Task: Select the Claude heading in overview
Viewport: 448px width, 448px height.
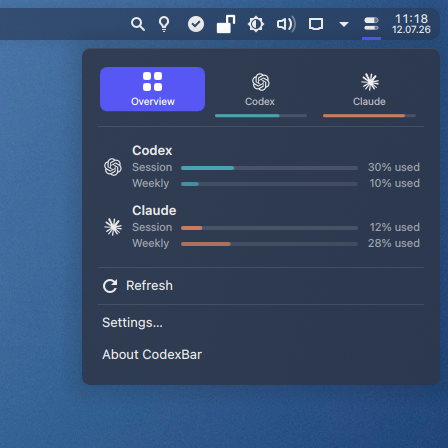Action: pyautogui.click(x=154, y=211)
